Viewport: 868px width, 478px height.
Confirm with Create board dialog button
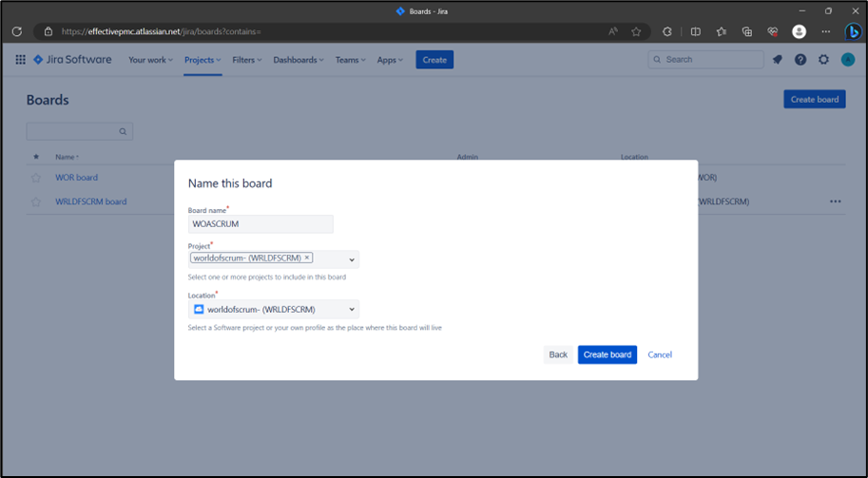608,354
